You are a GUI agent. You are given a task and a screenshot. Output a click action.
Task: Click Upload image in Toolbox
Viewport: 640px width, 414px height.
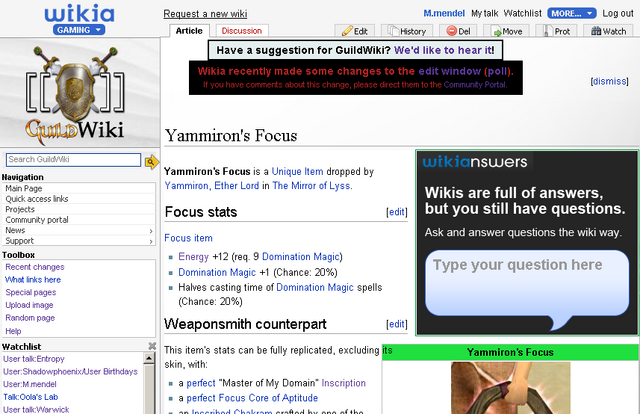29,305
